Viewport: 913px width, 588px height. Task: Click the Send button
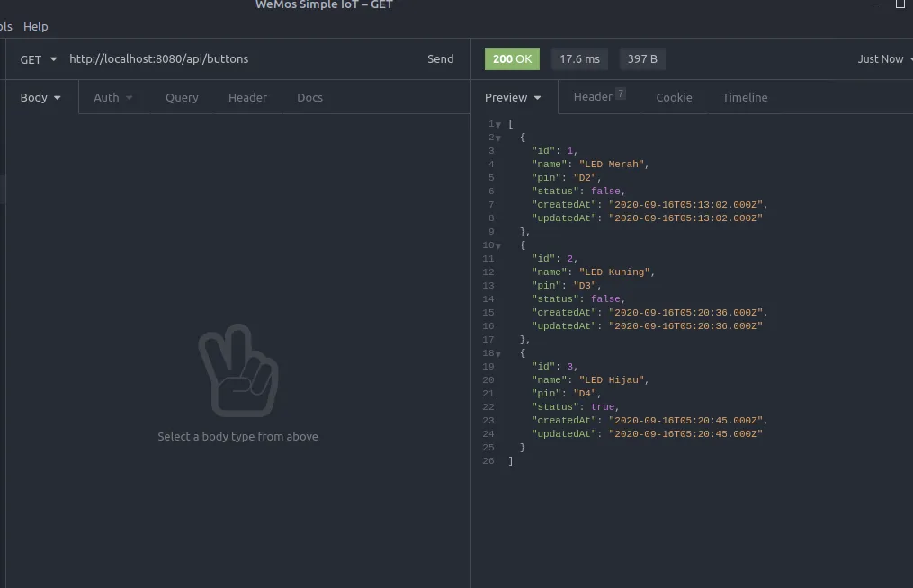click(440, 59)
